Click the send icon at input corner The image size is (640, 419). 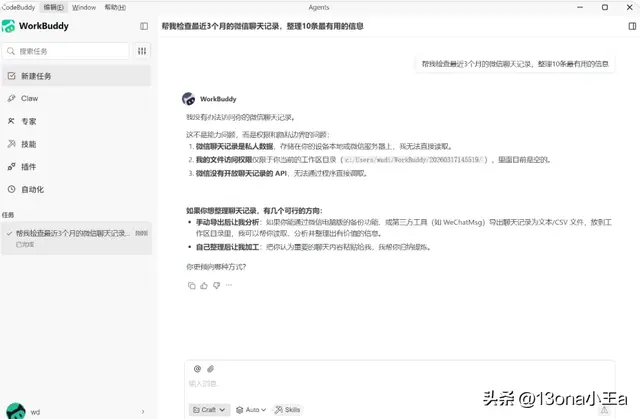click(x=604, y=410)
